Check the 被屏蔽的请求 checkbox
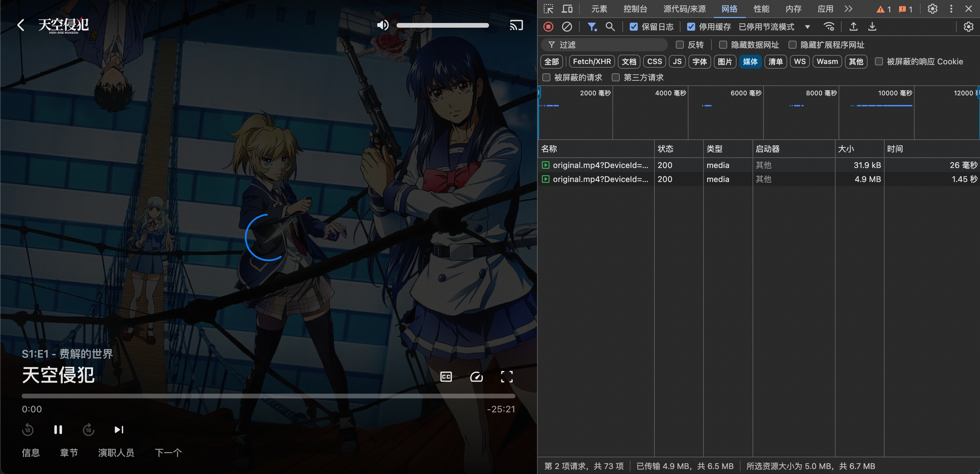 coord(546,78)
